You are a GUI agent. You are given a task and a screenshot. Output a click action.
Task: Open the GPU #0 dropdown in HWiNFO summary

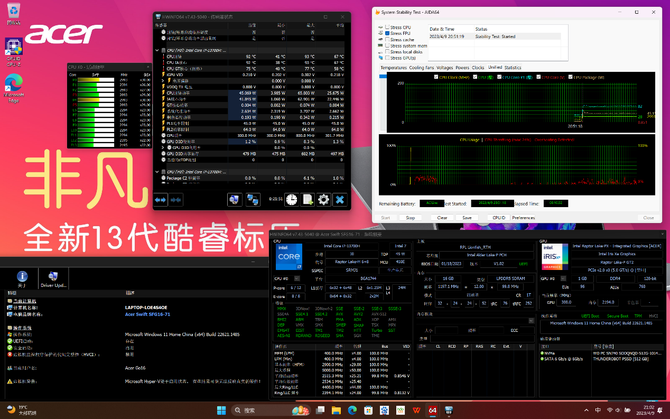(563, 278)
